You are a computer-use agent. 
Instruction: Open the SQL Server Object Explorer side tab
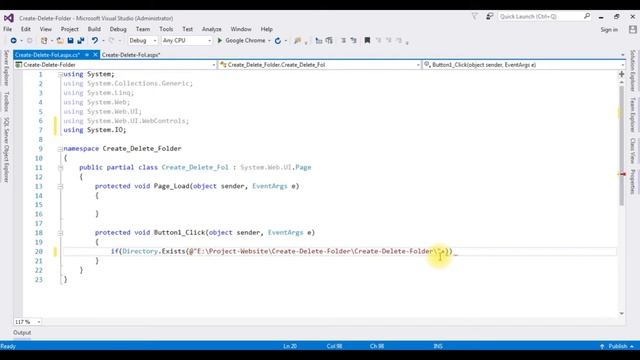point(6,150)
